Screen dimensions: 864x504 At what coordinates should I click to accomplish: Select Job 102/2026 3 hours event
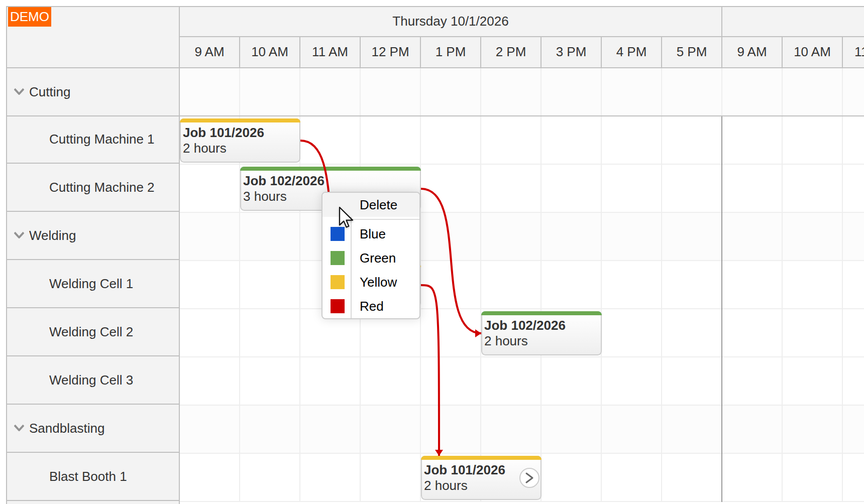pos(281,188)
